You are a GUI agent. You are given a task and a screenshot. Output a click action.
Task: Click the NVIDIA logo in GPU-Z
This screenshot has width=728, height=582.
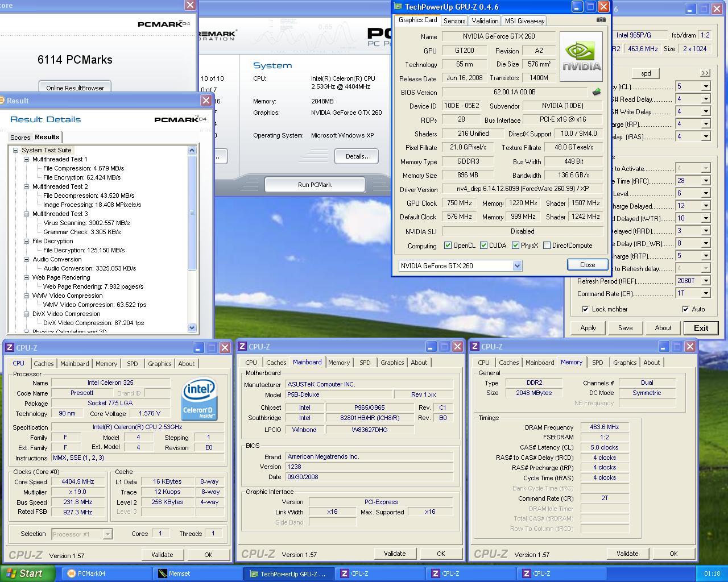point(581,56)
